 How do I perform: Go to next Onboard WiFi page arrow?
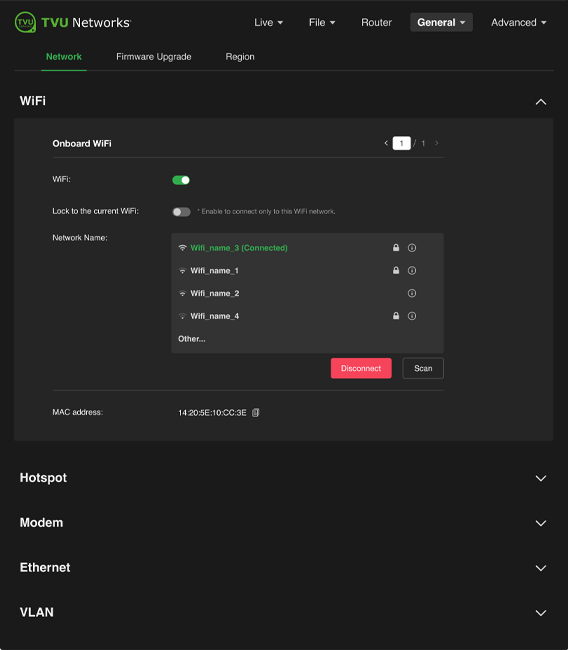(436, 143)
